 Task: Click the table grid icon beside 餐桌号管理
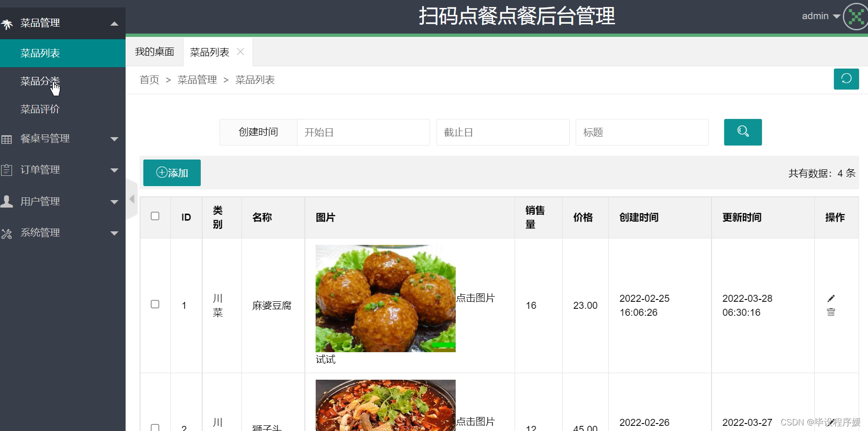[x=7, y=139]
